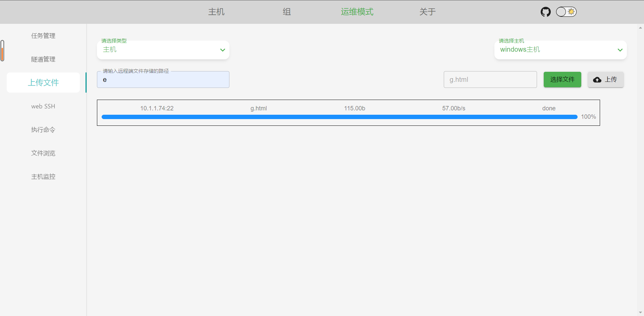
Task: Open 主机监控 in the sidebar
Action: 43,176
